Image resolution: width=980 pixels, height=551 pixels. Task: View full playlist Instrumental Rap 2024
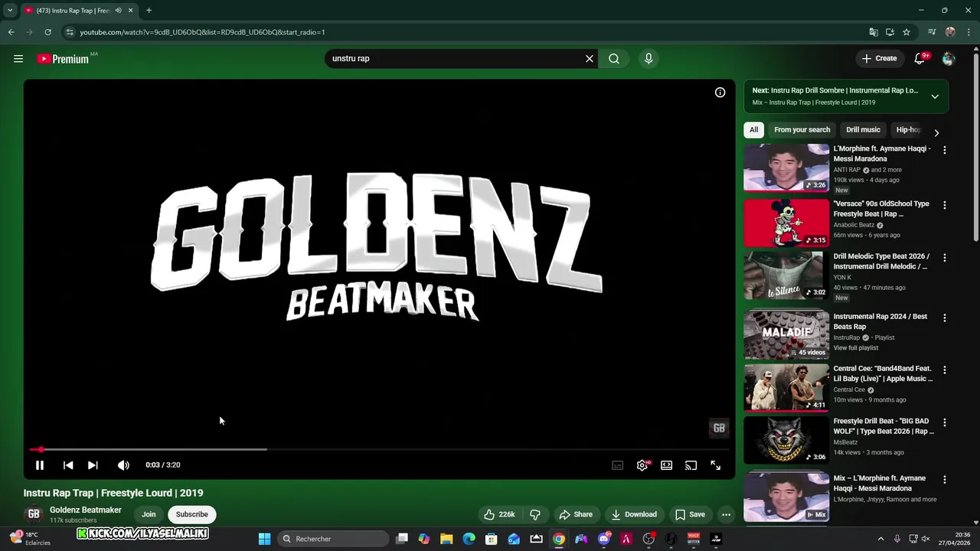(x=856, y=347)
